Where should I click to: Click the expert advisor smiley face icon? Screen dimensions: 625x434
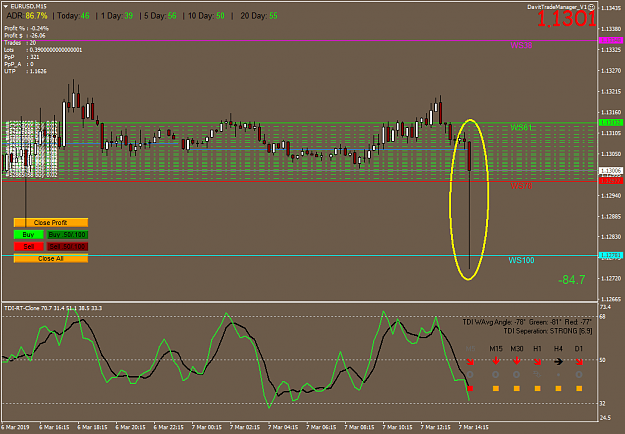pos(592,7)
